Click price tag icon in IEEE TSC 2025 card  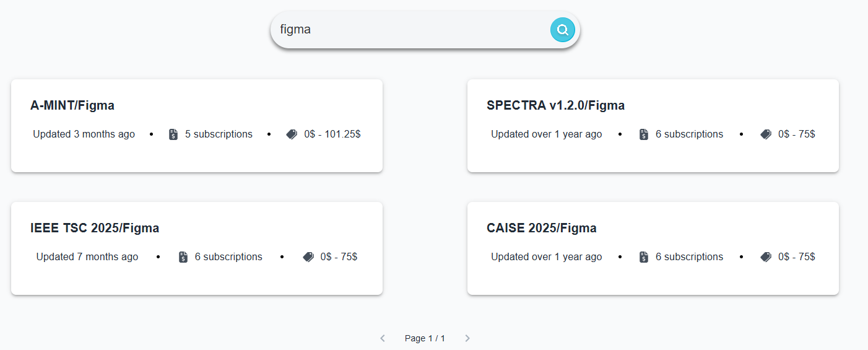coord(308,257)
